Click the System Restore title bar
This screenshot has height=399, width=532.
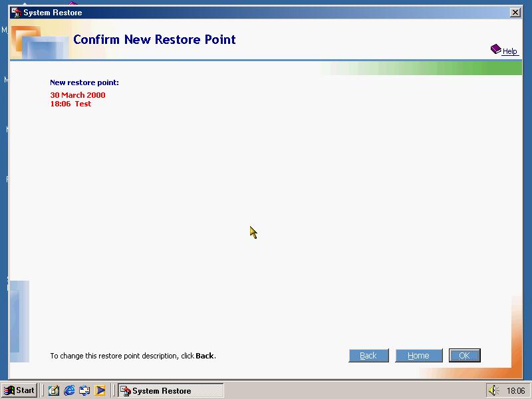point(266,12)
